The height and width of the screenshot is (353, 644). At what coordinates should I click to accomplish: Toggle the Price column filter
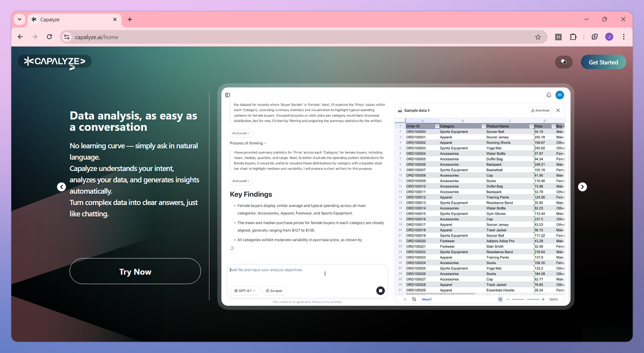point(553,126)
